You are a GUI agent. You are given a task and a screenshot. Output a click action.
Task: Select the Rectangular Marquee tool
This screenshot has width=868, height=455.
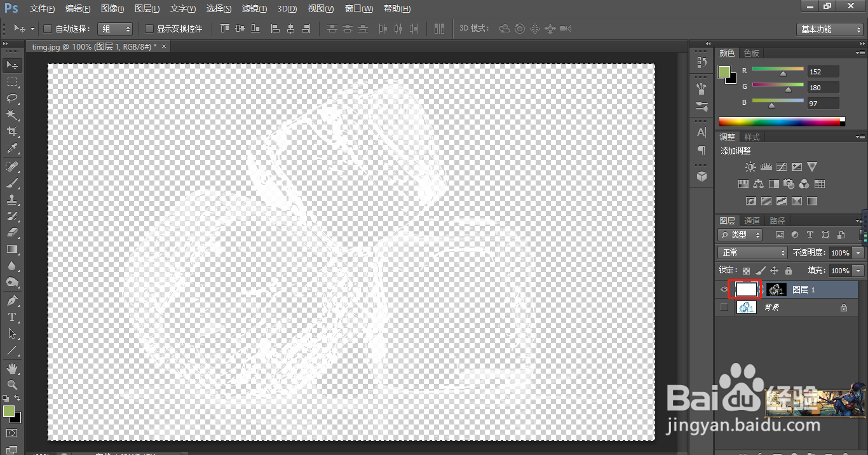click(12, 82)
